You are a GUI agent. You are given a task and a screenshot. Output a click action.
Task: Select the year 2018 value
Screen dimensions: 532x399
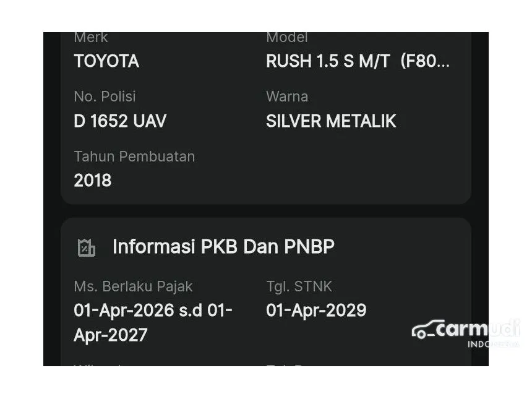(93, 181)
